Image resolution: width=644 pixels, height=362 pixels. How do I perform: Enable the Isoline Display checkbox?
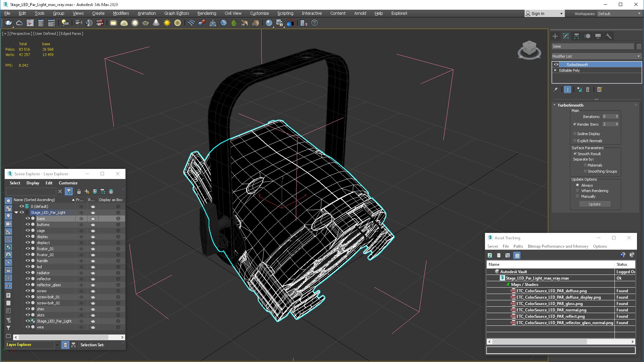pos(575,134)
